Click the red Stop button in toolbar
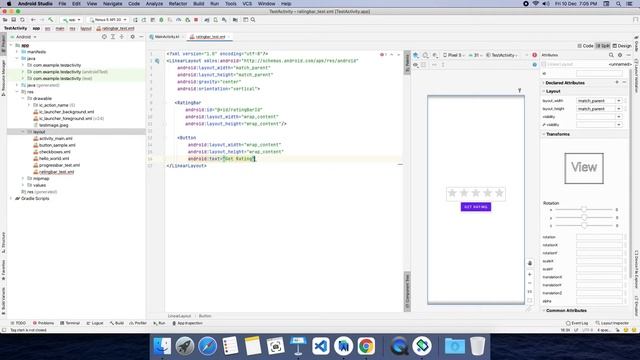This screenshot has height=360, width=640. point(196,20)
